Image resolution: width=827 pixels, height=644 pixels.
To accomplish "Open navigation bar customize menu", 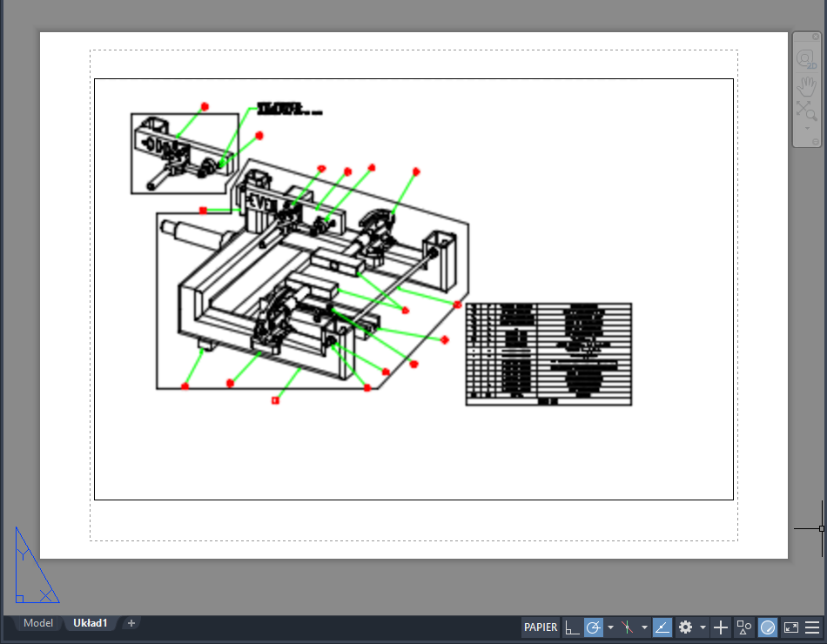I will [x=816, y=142].
